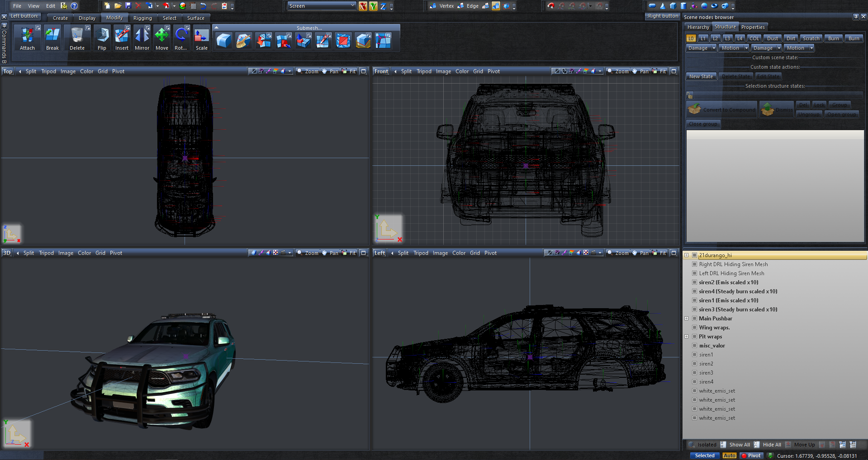This screenshot has width=868, height=460.
Task: Open the help question mark icon
Action: click(74, 6)
